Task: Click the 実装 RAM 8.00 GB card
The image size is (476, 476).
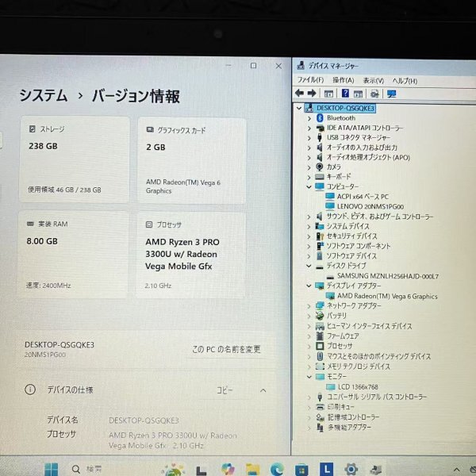Action: click(x=73, y=255)
